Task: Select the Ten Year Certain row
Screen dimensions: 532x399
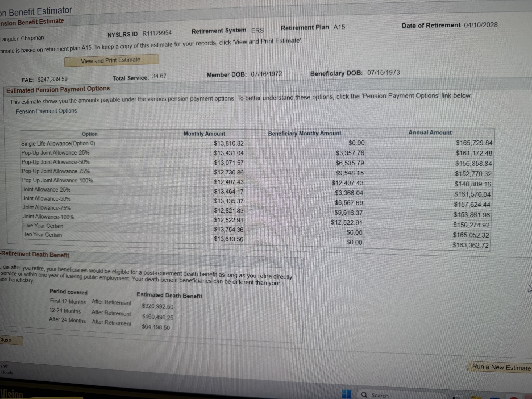Action: (43, 235)
